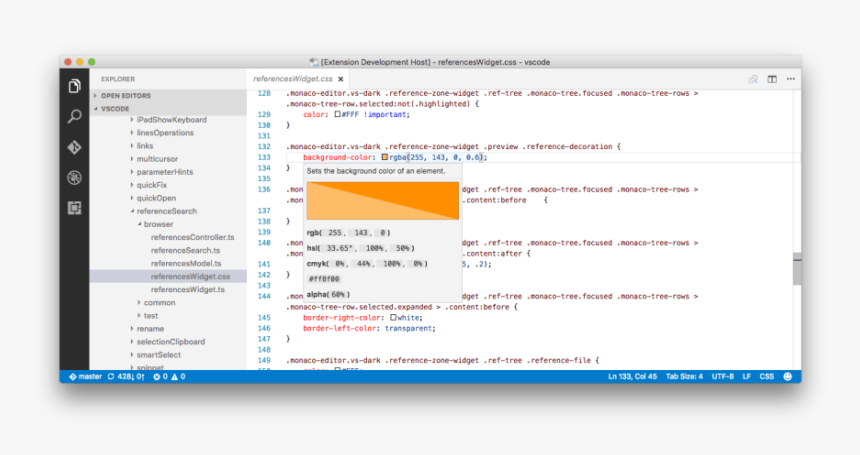Open the Source Control git icon
Viewport: 860px width, 455px height.
[75, 147]
